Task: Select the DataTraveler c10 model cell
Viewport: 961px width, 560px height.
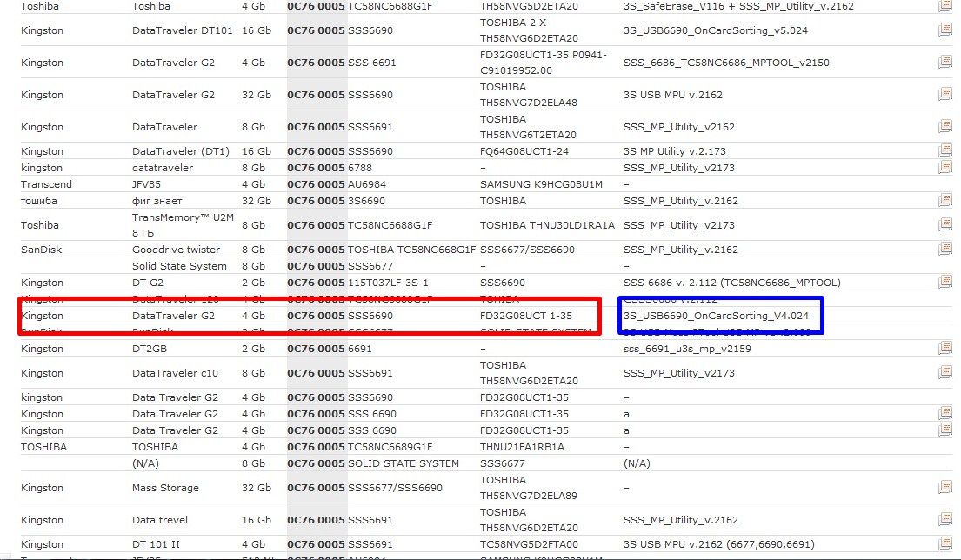Action: (x=175, y=373)
